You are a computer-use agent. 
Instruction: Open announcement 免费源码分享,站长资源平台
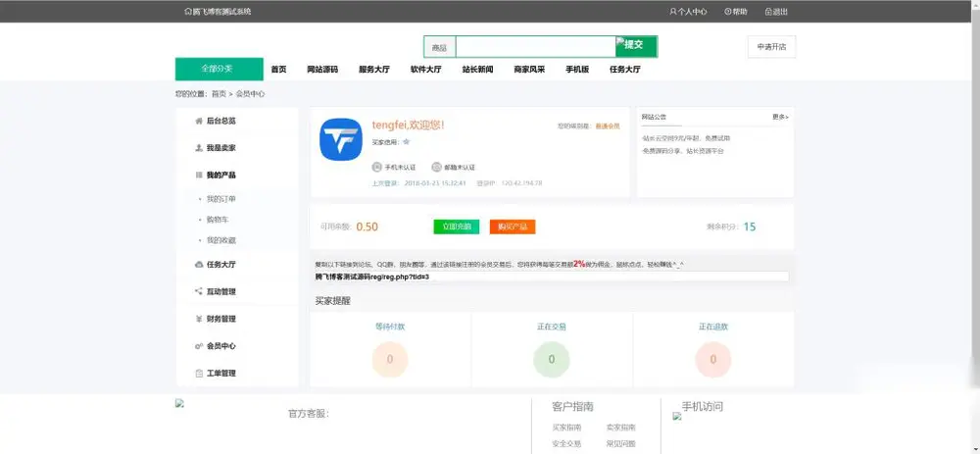point(682,151)
